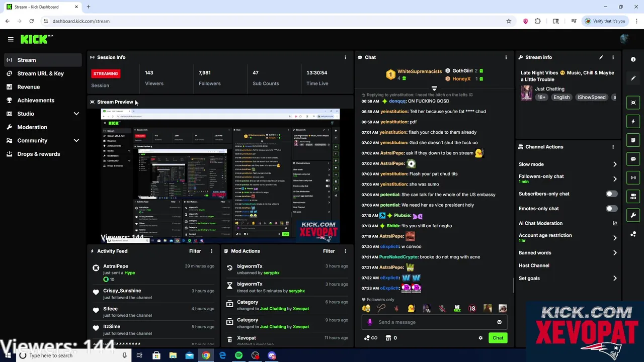This screenshot has height=362, width=644.
Task: Insert the muted microphone emote
Action: pyautogui.click(x=442, y=309)
